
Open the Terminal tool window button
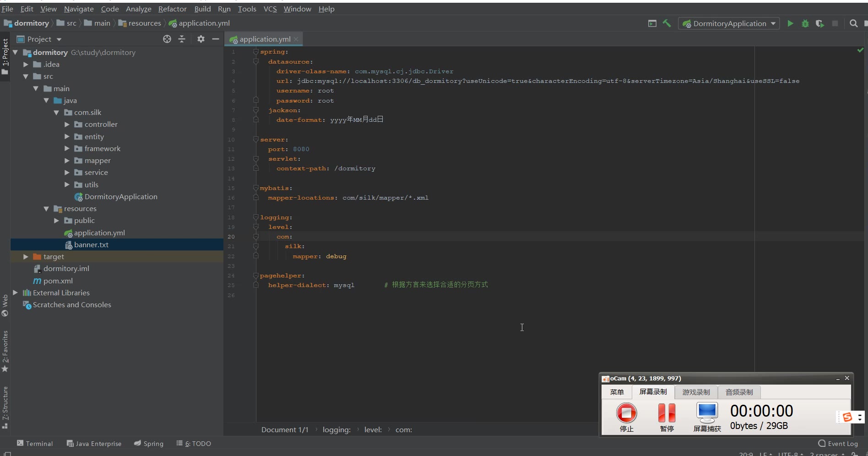35,444
